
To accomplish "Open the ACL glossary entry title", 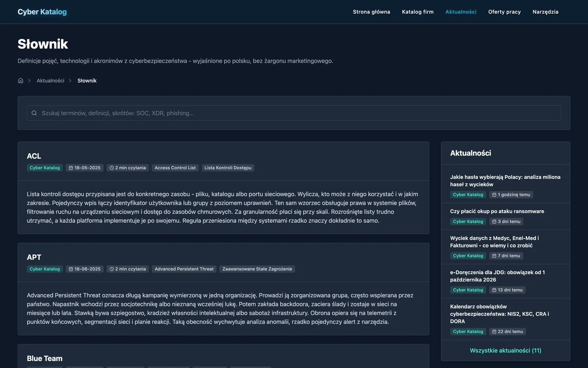I will click(34, 156).
